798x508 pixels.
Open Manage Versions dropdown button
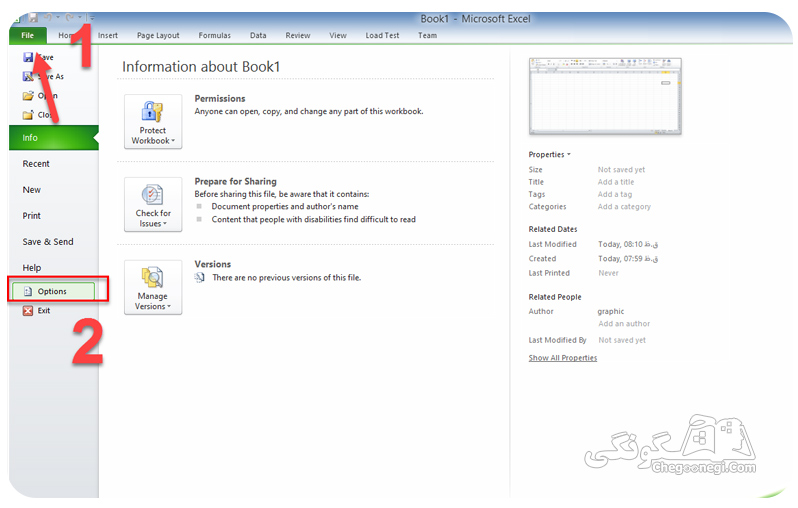[153, 288]
